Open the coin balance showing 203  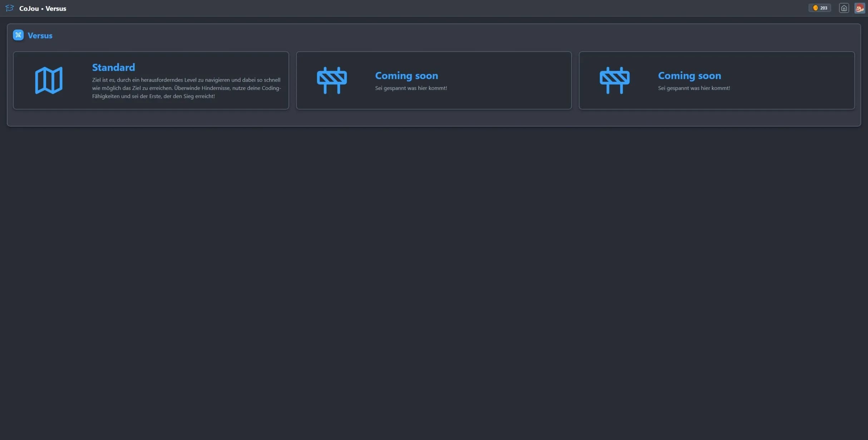coord(820,8)
